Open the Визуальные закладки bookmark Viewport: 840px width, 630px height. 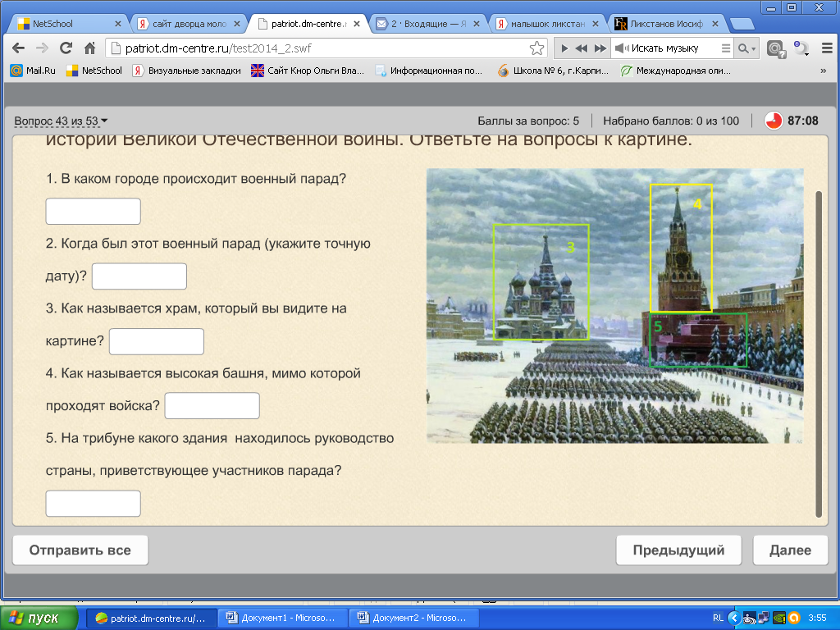186,71
